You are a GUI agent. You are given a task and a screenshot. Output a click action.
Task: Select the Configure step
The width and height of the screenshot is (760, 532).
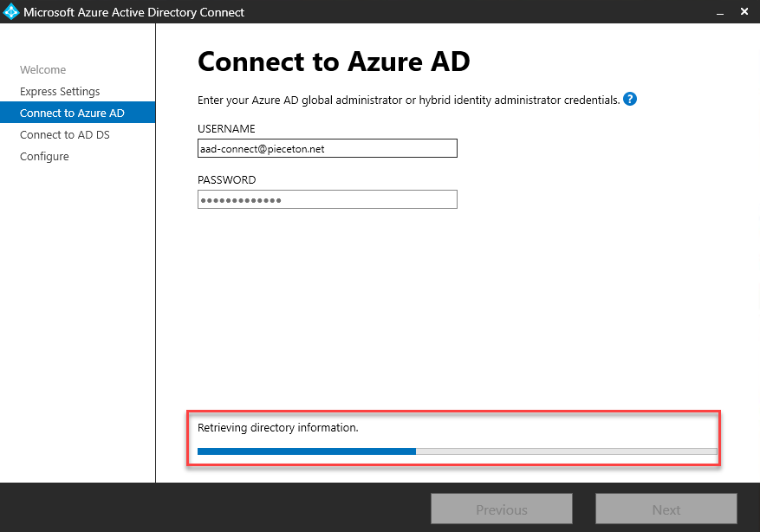pyautogui.click(x=44, y=157)
